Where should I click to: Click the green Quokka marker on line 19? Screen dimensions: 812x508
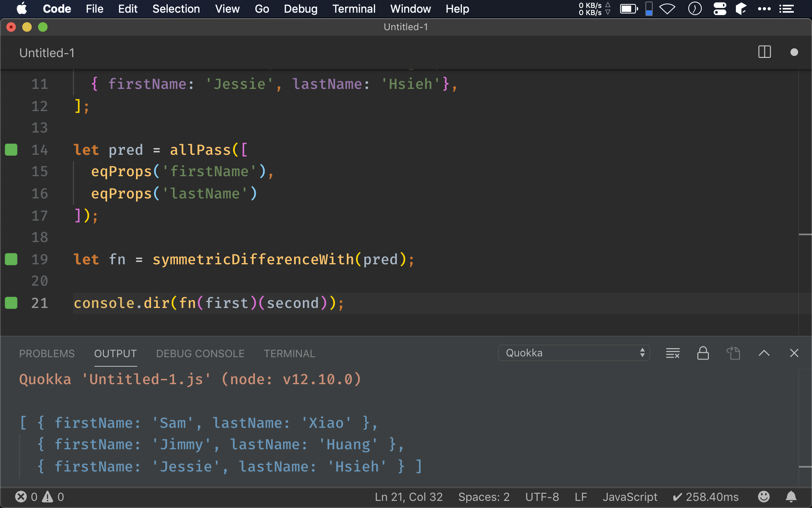click(11, 259)
